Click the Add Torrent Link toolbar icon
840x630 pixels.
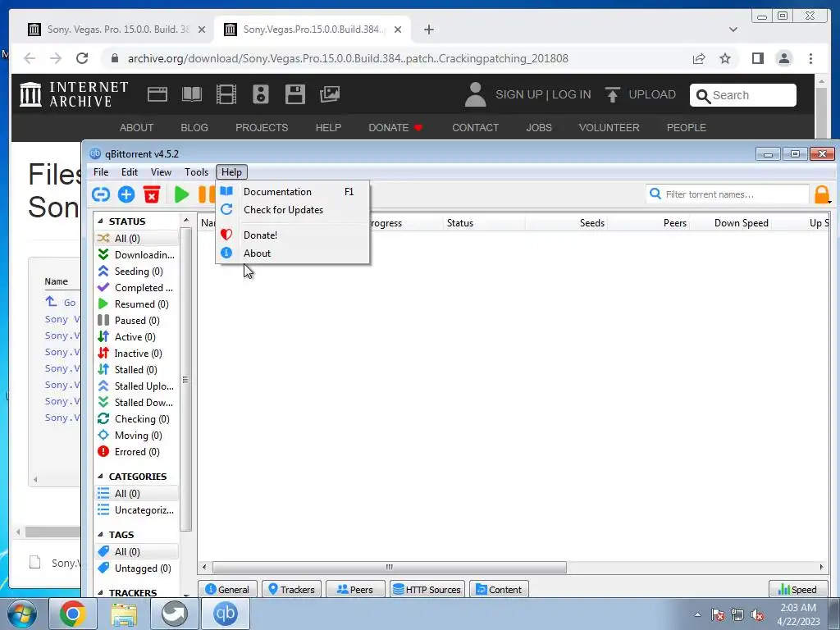pyautogui.click(x=101, y=194)
